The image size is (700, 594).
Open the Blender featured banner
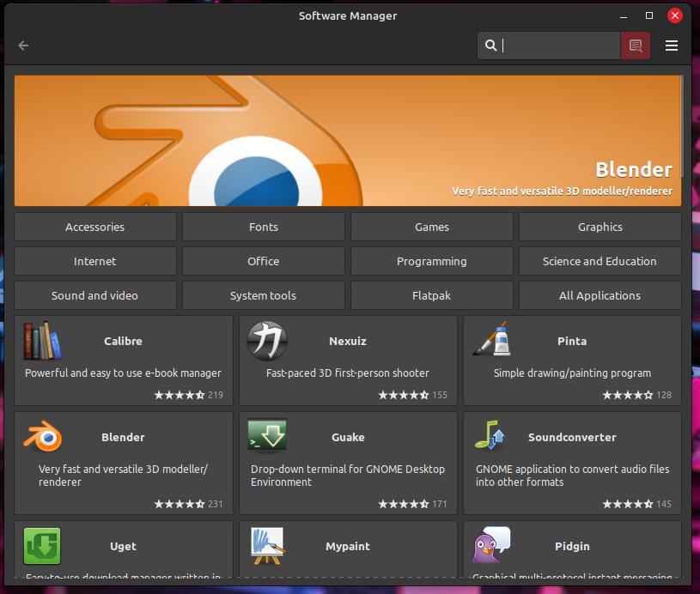pyautogui.click(x=348, y=141)
